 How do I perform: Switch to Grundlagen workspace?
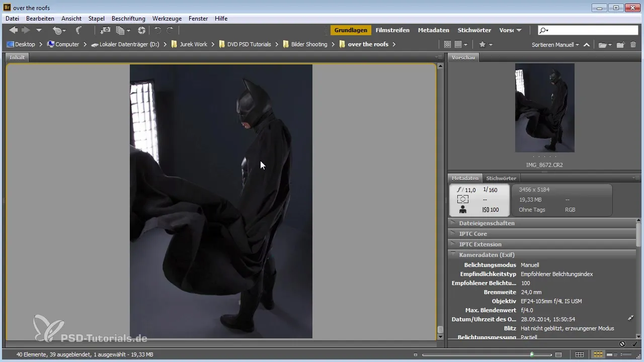tap(351, 30)
